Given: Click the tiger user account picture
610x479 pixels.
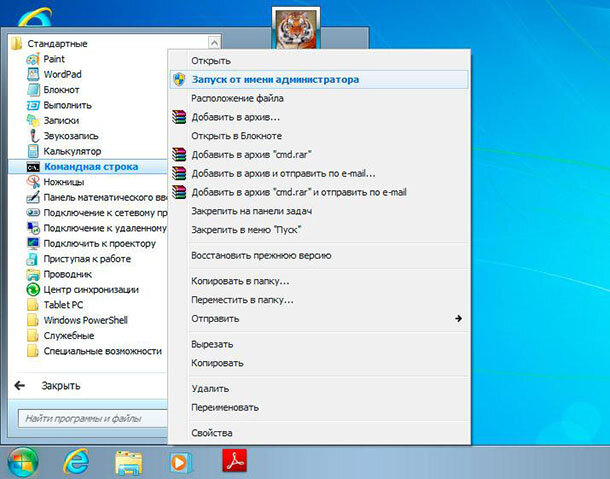Looking at the screenshot, I should coord(296,28).
